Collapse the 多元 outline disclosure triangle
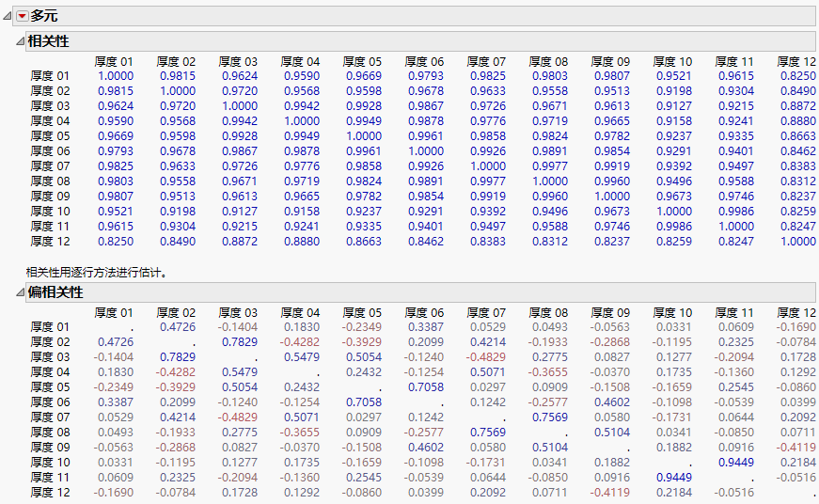 pyautogui.click(x=8, y=17)
